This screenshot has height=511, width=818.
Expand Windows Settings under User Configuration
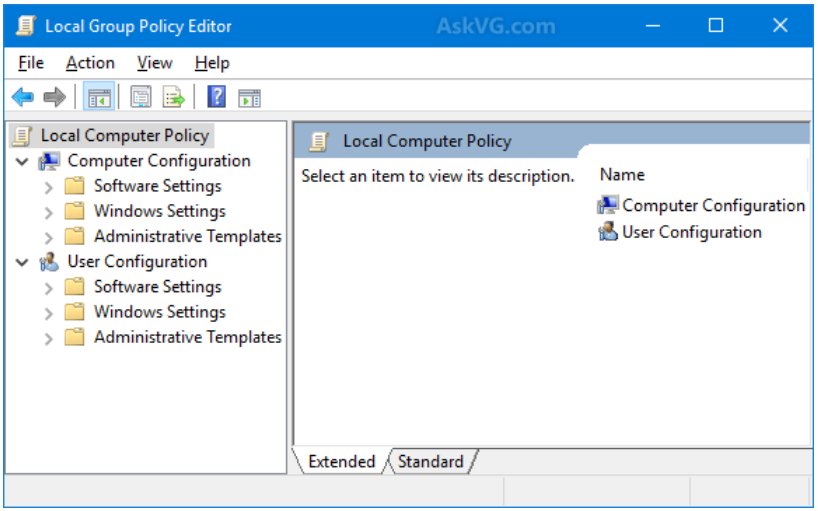(48, 313)
